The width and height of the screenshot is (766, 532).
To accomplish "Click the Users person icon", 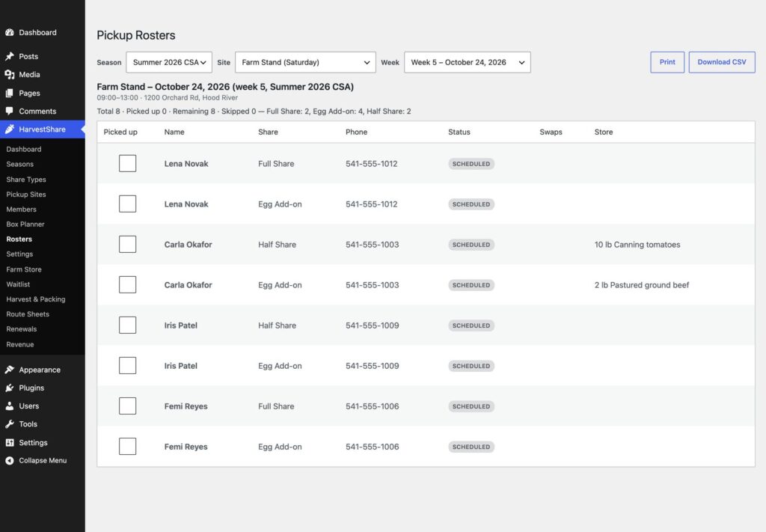I will pyautogui.click(x=9, y=406).
